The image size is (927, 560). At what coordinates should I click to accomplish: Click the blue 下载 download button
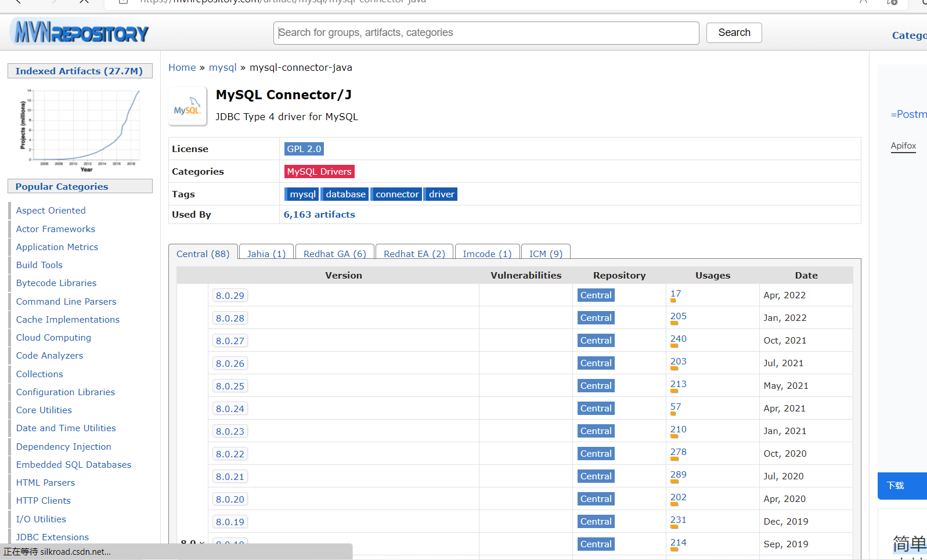[902, 486]
